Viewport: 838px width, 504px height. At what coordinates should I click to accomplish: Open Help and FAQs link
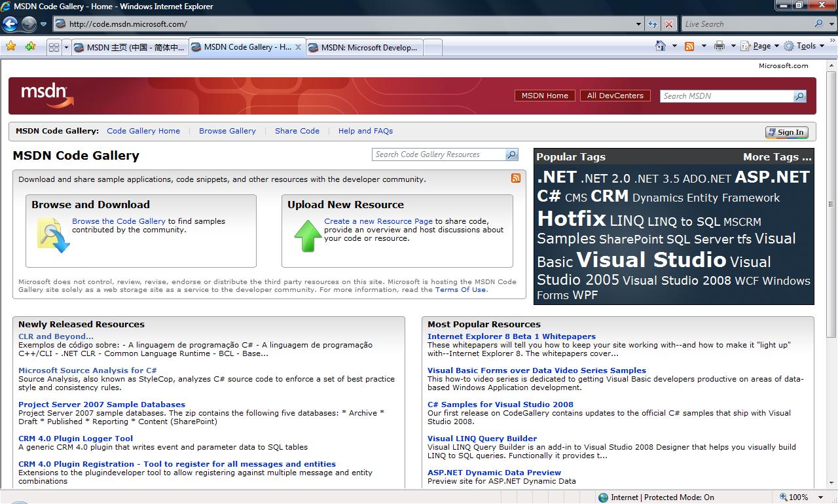365,131
